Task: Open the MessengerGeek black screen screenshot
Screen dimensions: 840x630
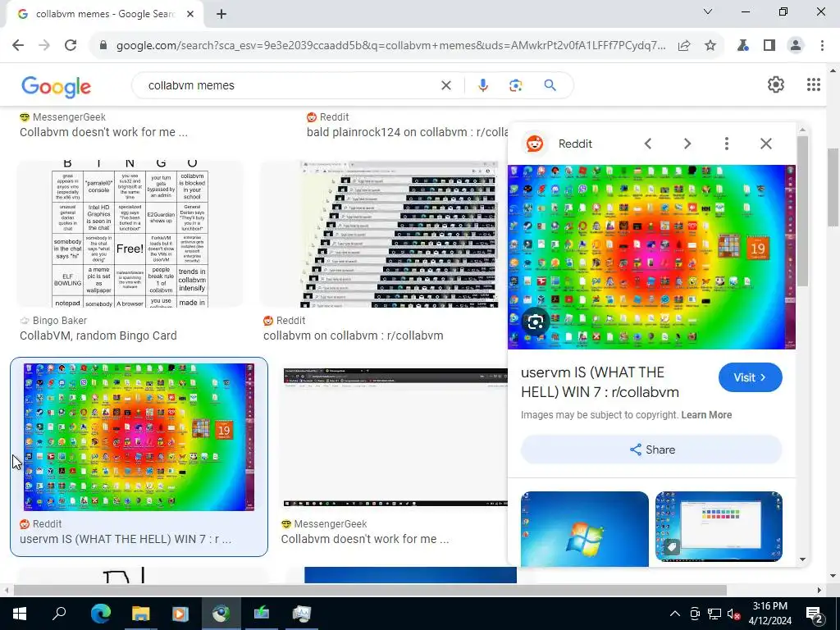Action: 395,437
